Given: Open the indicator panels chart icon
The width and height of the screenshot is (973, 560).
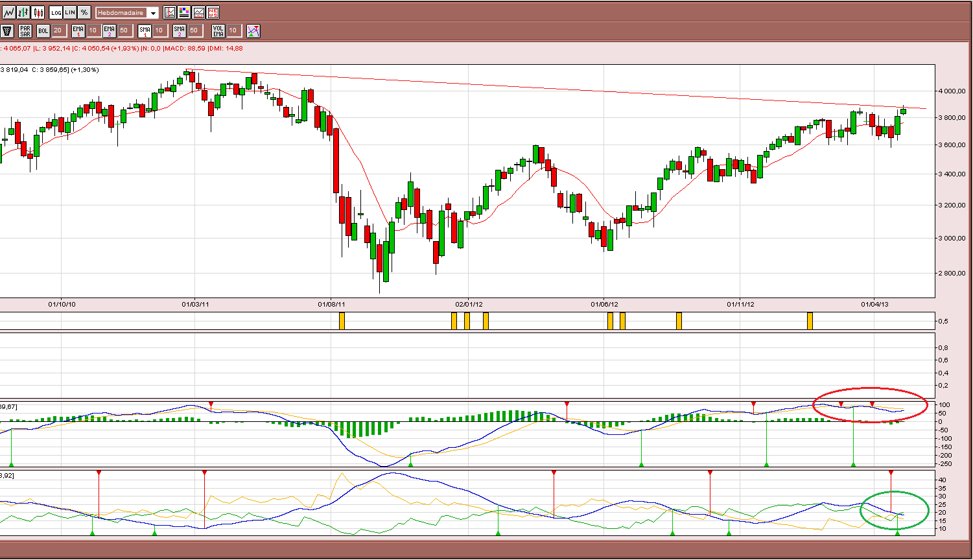Looking at the screenshot, I should click(x=198, y=12).
